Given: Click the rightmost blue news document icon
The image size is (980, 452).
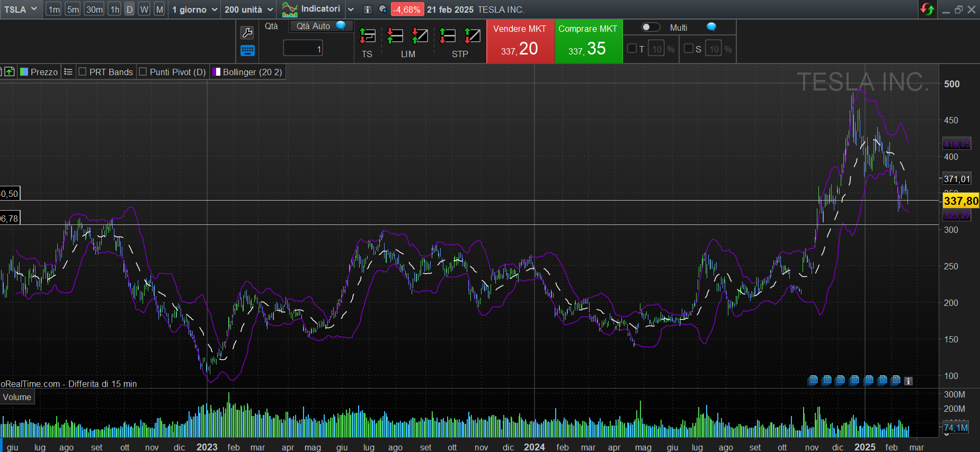Looking at the screenshot, I should 896,380.
